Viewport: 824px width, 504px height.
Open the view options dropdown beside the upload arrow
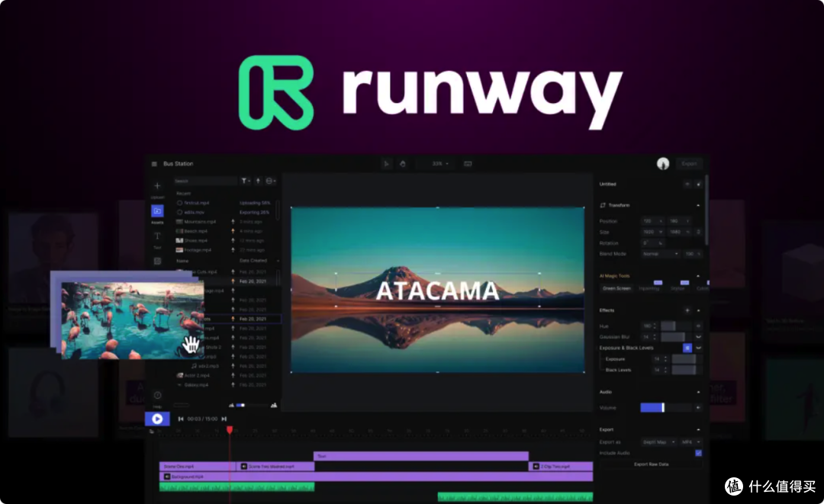pyautogui.click(x=271, y=181)
